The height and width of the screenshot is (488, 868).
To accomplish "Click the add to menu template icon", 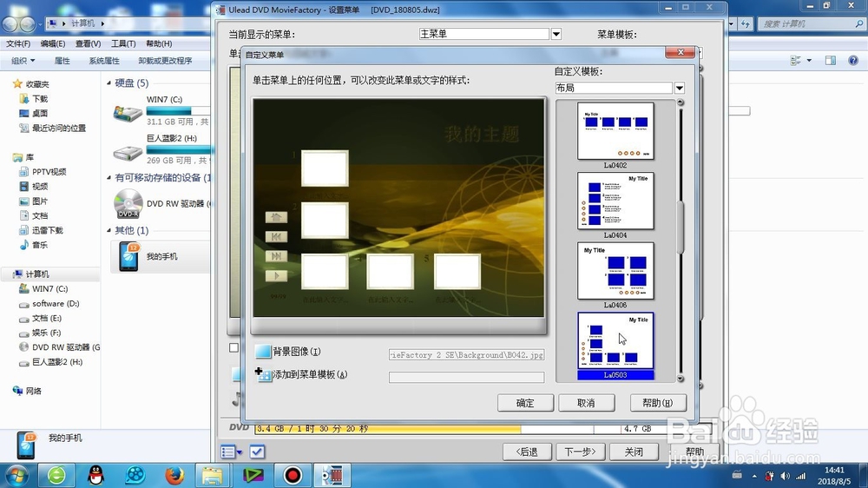I will coord(263,374).
